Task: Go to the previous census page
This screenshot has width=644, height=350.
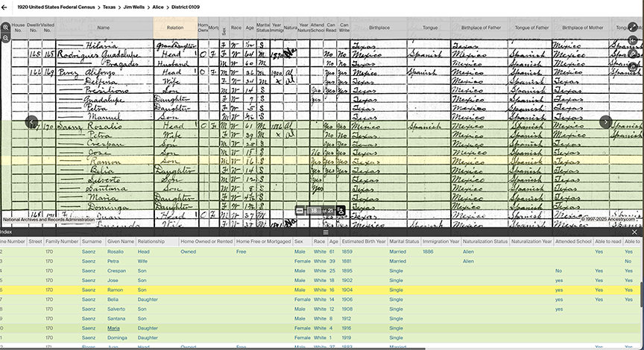Action: (32, 122)
